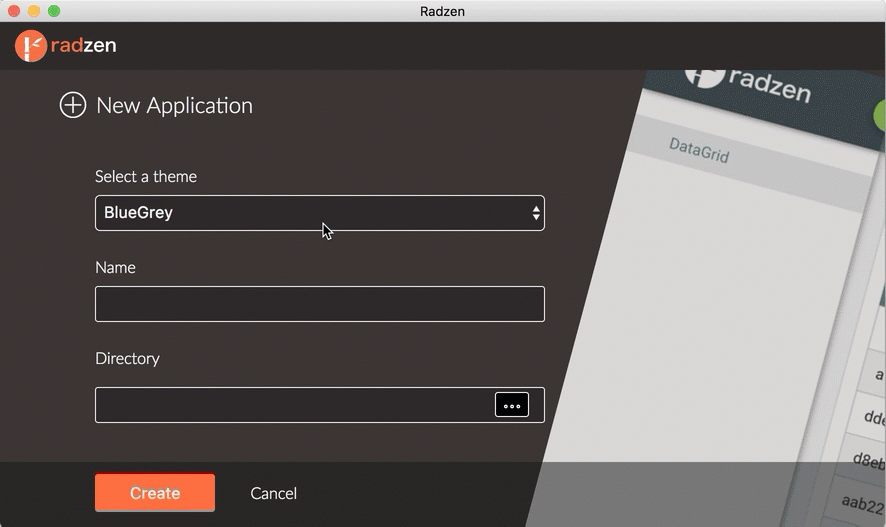The height and width of the screenshot is (527, 886).
Task: Click the DataGrid text in preview image
Action: 699,150
